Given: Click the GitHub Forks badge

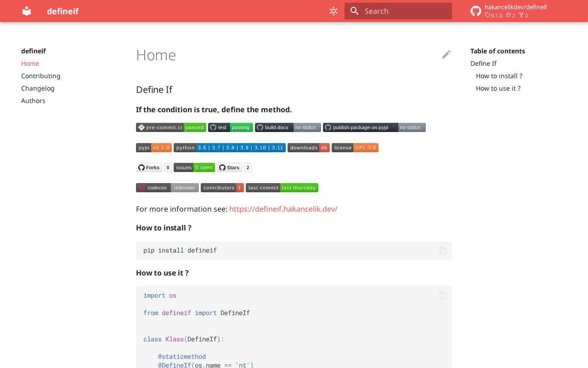Looking at the screenshot, I should 149,167.
